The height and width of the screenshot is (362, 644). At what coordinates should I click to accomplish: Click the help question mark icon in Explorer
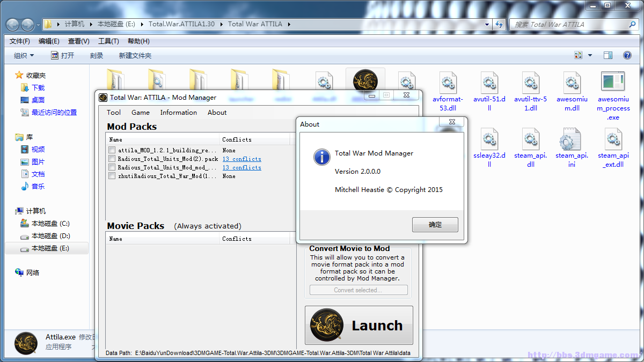point(627,55)
